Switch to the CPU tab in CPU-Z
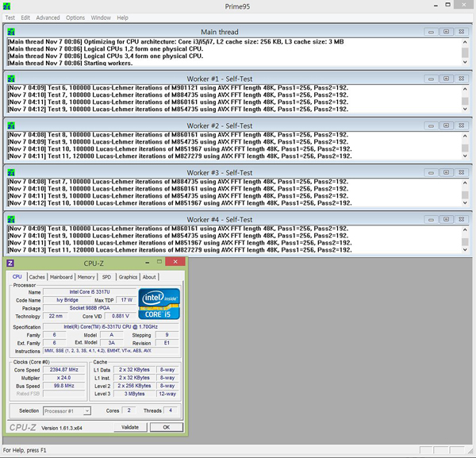Screen dimensions: 476x458 click(17, 277)
